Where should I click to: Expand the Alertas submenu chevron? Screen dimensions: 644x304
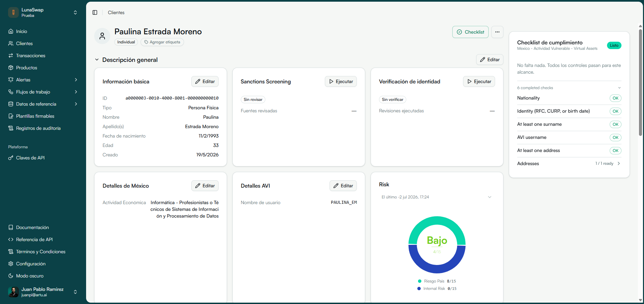point(76,80)
